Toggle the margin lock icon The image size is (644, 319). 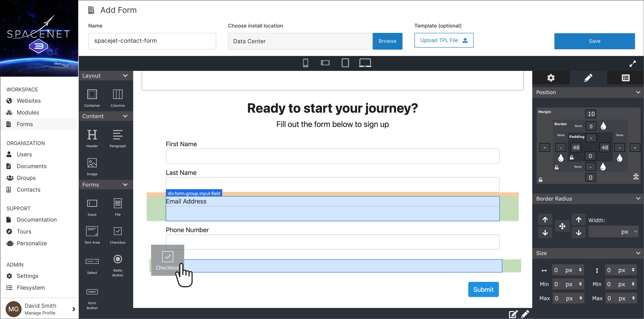[x=541, y=180]
